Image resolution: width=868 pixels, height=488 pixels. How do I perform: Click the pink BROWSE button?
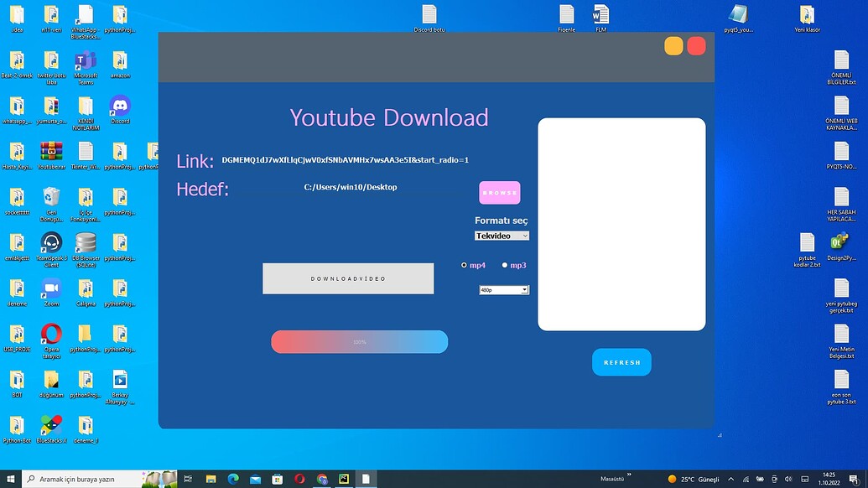500,193
